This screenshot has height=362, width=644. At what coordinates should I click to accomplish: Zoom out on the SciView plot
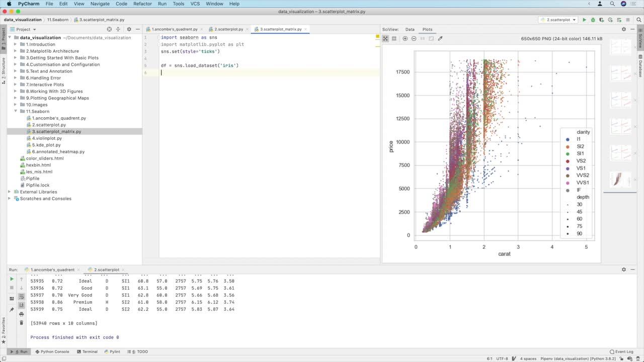(414, 38)
